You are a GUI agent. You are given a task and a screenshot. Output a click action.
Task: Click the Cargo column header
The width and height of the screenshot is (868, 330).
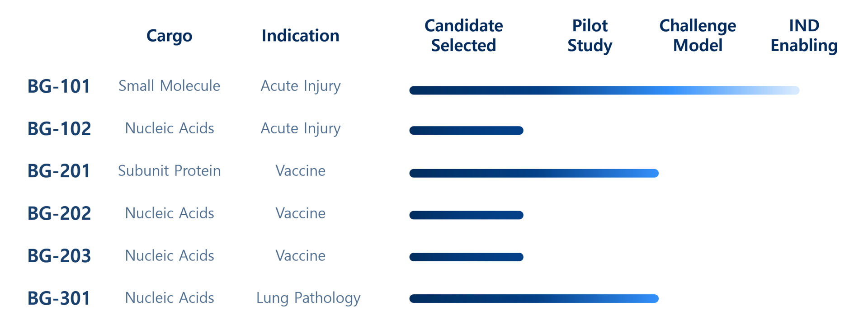point(169,36)
